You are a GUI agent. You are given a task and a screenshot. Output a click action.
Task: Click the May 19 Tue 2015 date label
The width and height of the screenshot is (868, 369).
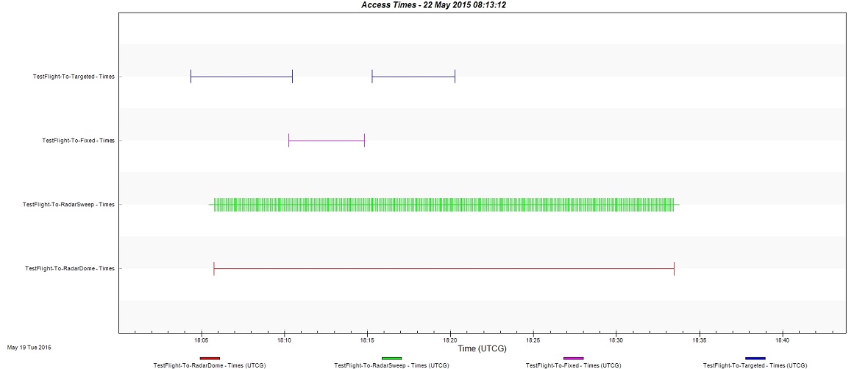pyautogui.click(x=29, y=347)
